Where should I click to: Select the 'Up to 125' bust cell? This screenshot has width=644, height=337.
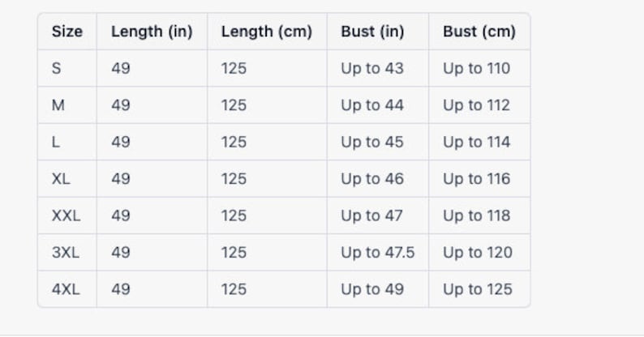point(477,289)
